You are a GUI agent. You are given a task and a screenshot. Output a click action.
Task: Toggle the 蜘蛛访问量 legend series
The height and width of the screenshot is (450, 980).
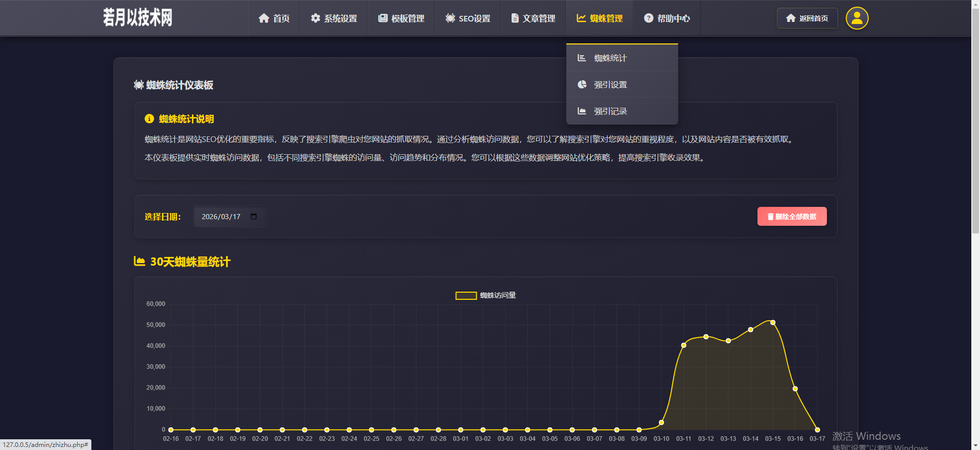point(485,295)
